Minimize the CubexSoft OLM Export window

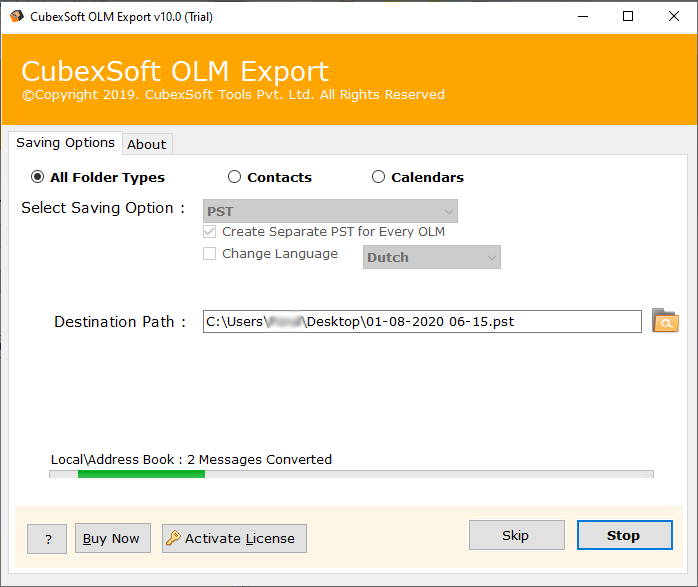(x=583, y=16)
